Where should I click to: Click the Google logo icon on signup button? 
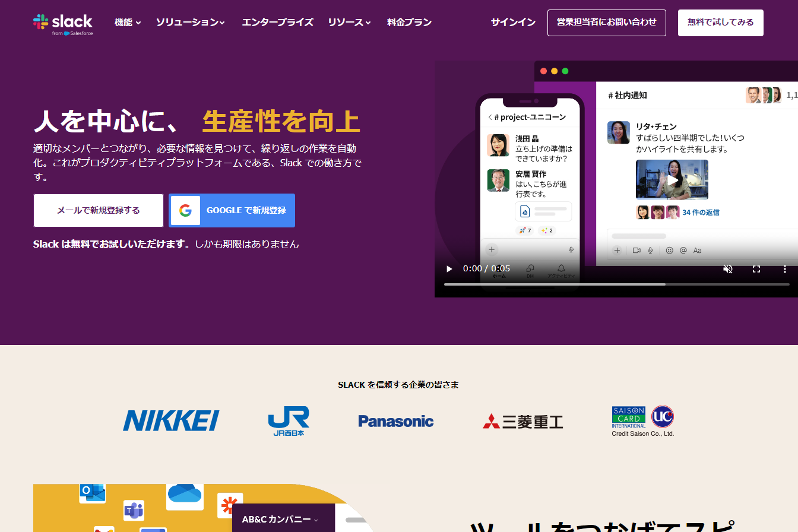185,211
